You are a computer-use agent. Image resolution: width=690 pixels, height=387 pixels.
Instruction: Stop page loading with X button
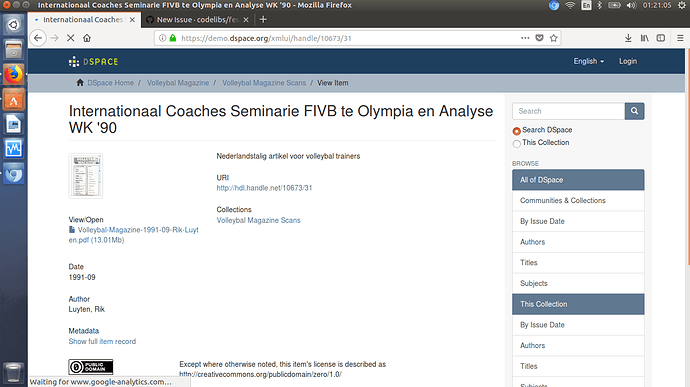70,38
